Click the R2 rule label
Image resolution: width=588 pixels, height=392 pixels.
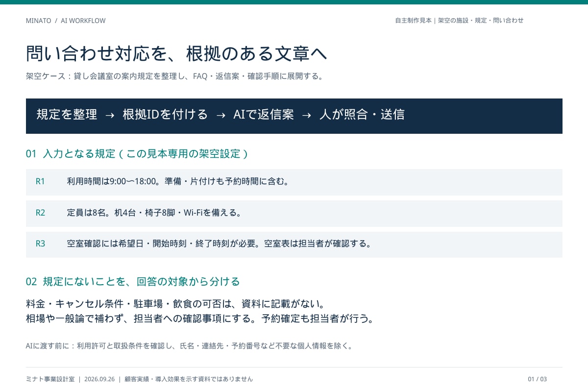pos(40,213)
